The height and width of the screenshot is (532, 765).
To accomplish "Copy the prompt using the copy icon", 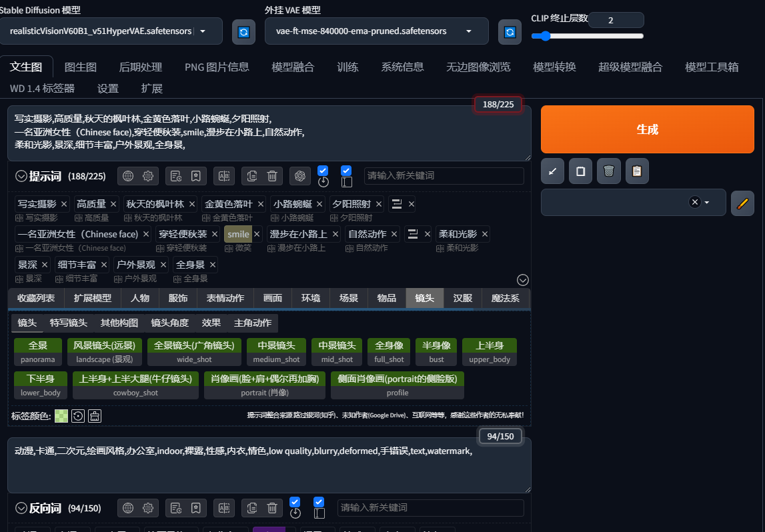I will tap(252, 175).
